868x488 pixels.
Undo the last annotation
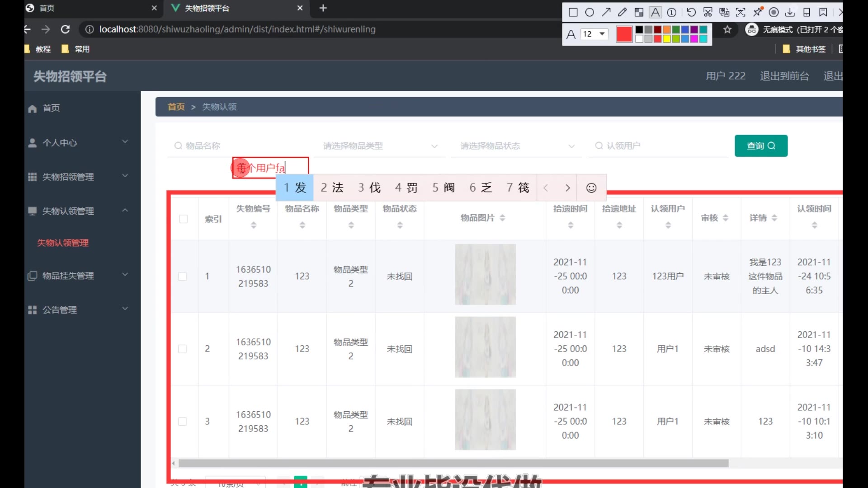[x=691, y=12]
